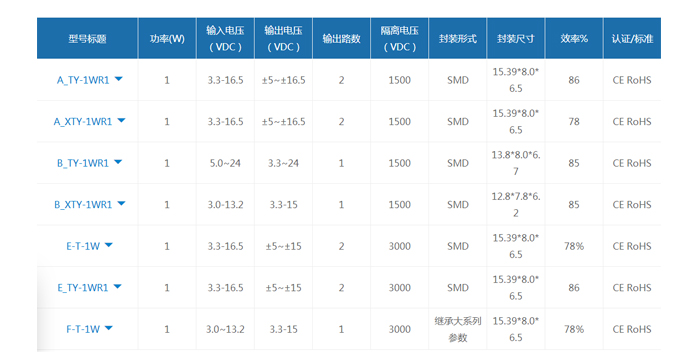Click the 认证/标准 column header
This screenshot has height=364, width=700.
tap(632, 38)
